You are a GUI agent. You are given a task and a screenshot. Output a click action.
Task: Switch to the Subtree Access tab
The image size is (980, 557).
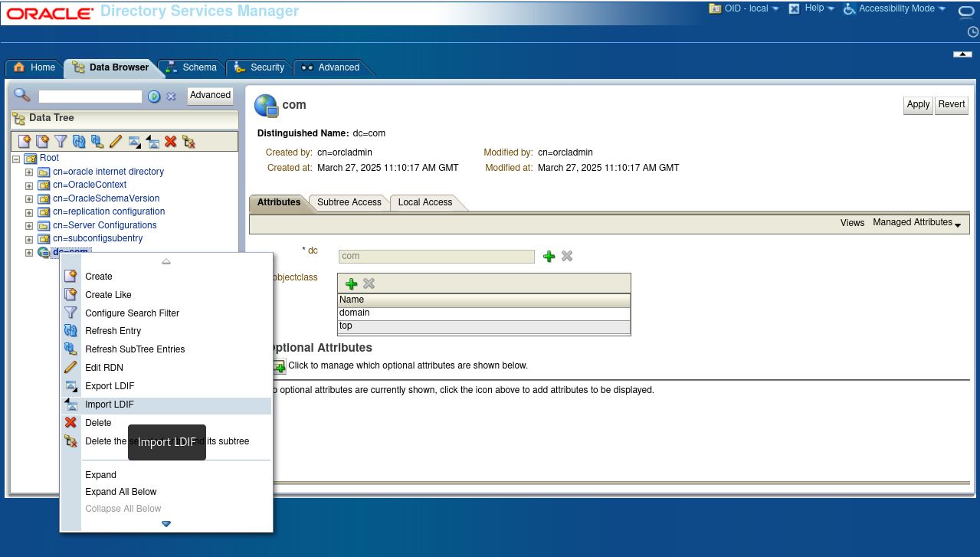click(x=349, y=202)
